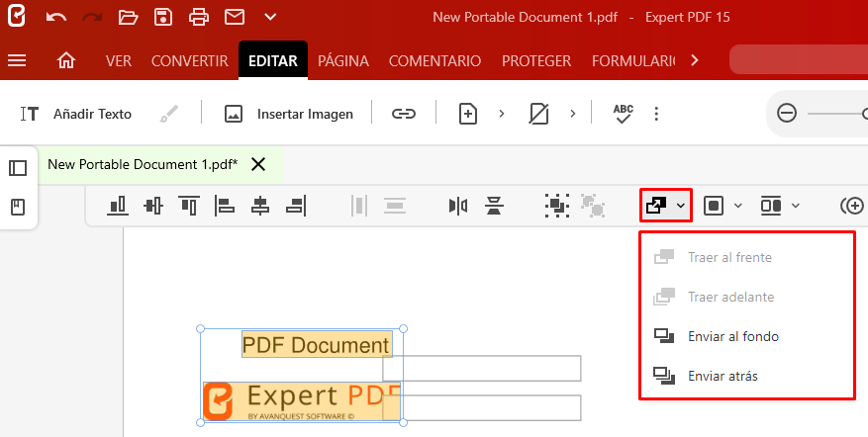Click the add page icon

[468, 114]
